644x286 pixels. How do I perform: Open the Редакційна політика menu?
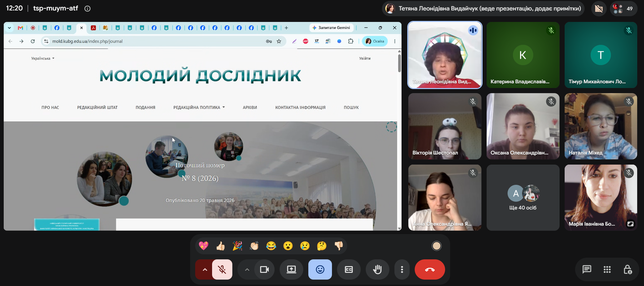coord(199,108)
